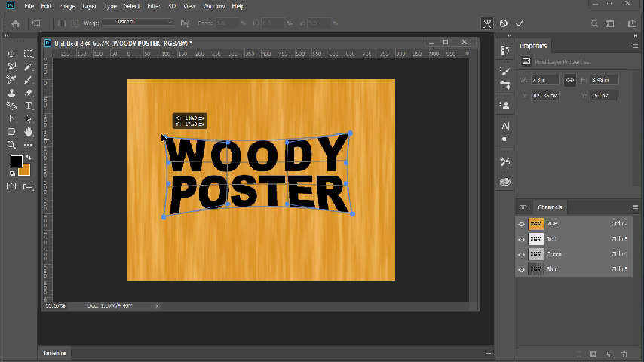The image size is (644, 362).
Task: Commit the warp transform with the checkmark
Action: point(520,23)
